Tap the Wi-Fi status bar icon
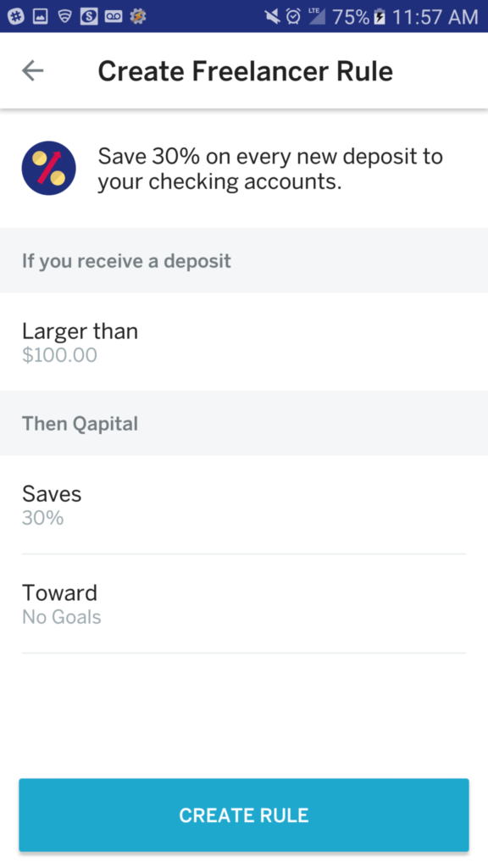The height and width of the screenshot is (868, 488). [x=65, y=17]
